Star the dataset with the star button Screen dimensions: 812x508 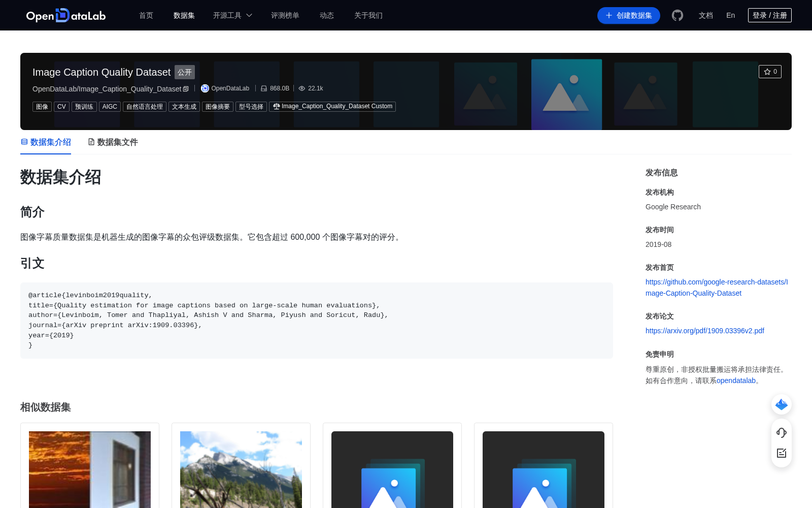click(770, 72)
